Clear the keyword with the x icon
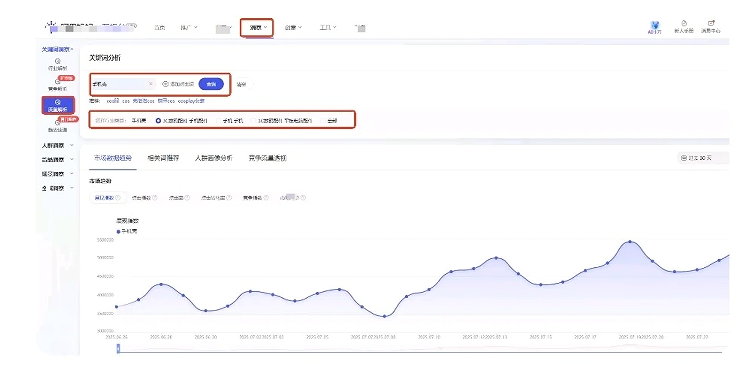 pyautogui.click(x=151, y=84)
